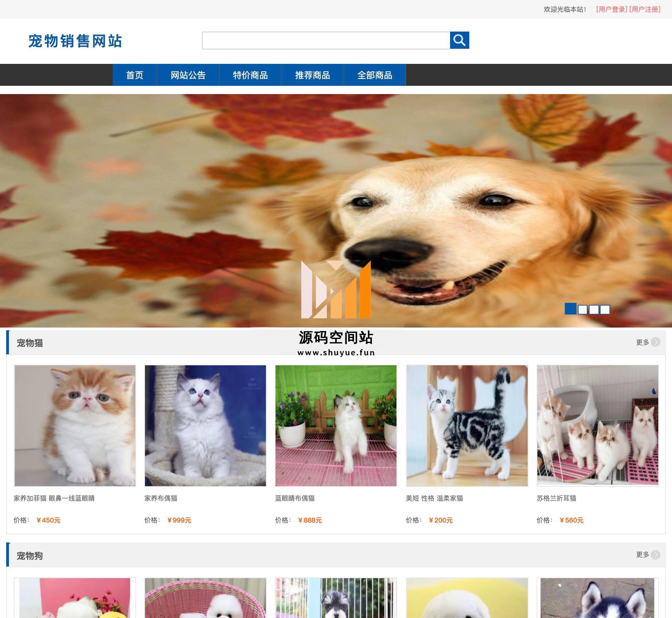Viewport: 672px width, 618px height.
Task: Open the white poodle in pink basket thumbnail
Action: click(x=205, y=598)
